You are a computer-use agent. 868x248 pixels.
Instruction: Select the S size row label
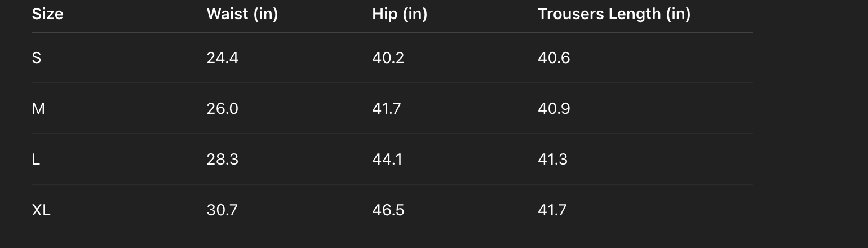click(37, 58)
